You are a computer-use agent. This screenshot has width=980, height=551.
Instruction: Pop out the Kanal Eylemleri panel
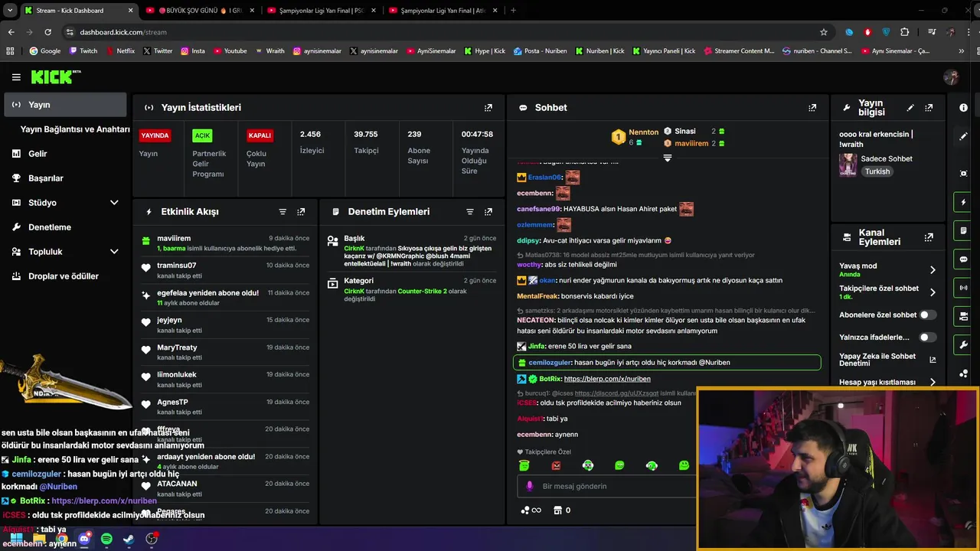[x=929, y=237]
